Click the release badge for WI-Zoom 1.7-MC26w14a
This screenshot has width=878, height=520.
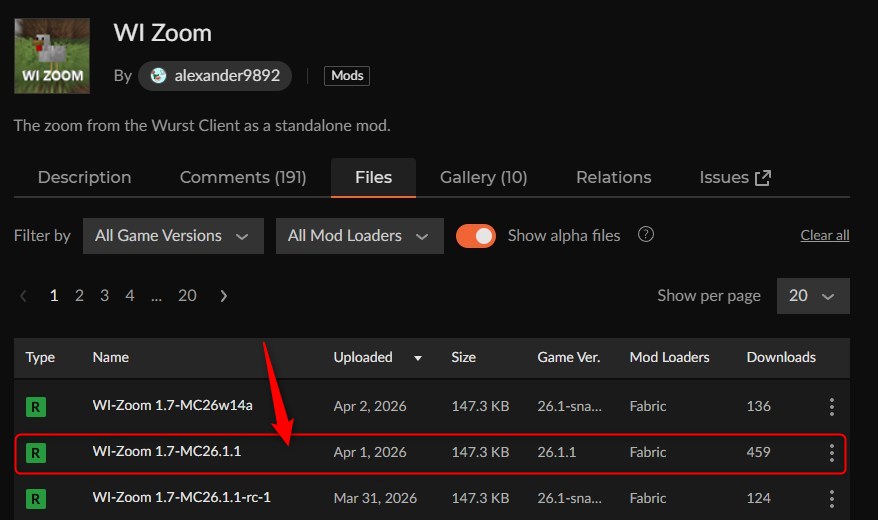tap(36, 407)
